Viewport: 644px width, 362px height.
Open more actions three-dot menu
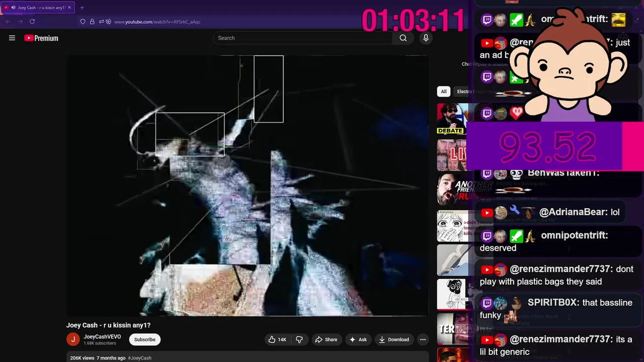(423, 339)
